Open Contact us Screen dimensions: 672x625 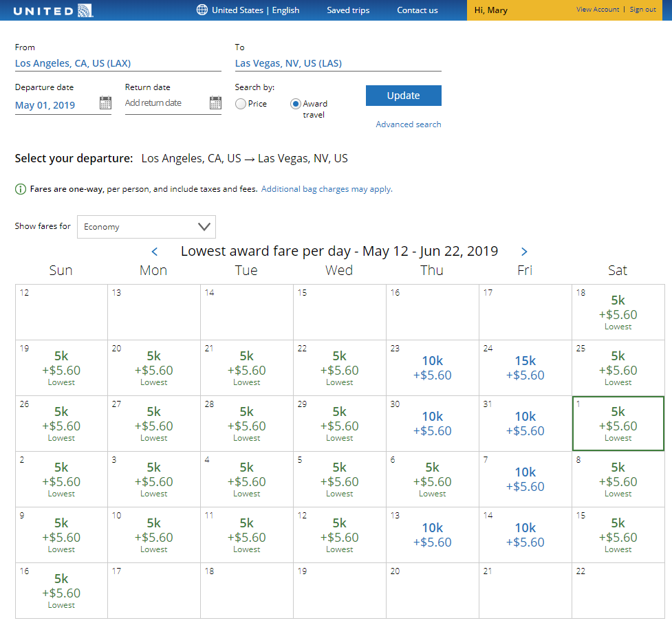(x=417, y=10)
